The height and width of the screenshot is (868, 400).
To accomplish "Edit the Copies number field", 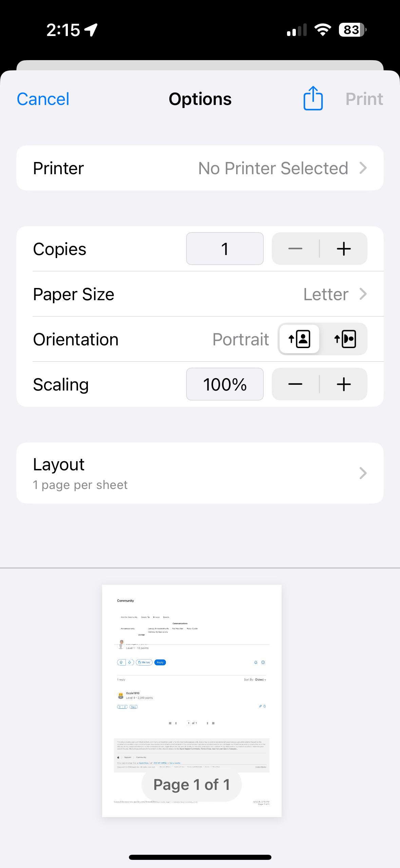I will (225, 249).
